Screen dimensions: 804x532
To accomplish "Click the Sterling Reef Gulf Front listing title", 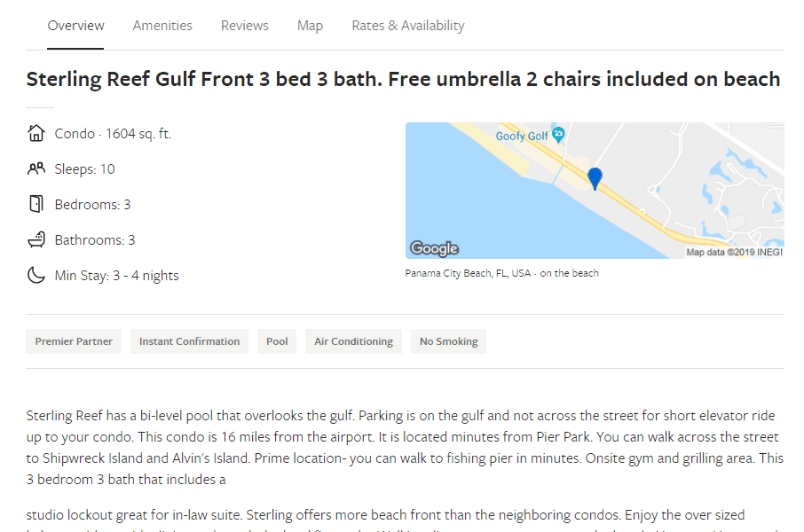I will [x=403, y=80].
